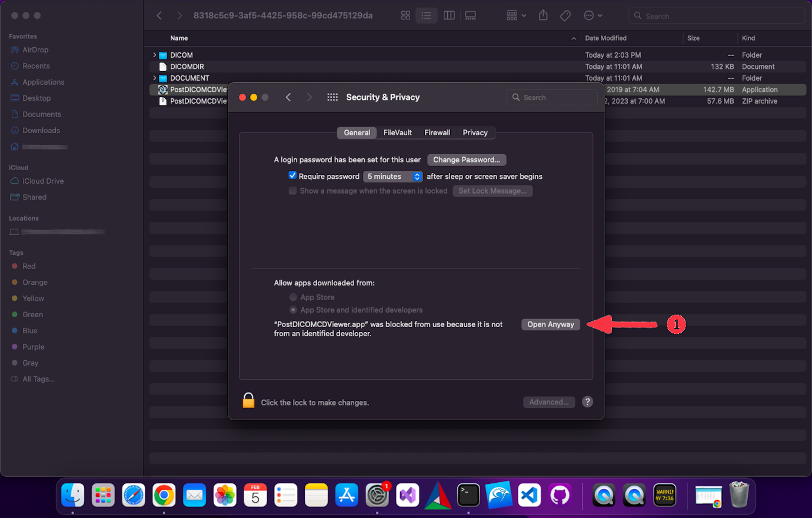
Task: Switch Finder to gallery view
Action: coord(470,15)
